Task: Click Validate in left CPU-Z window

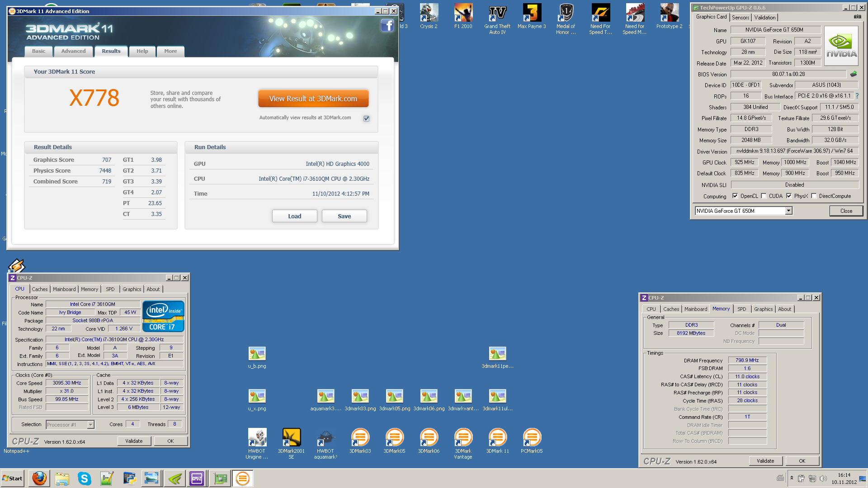Action: point(134,441)
